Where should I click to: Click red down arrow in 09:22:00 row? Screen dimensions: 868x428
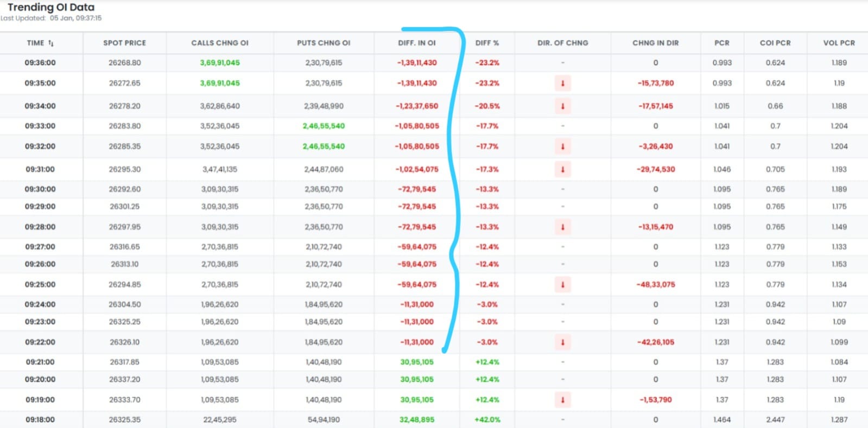tap(562, 342)
